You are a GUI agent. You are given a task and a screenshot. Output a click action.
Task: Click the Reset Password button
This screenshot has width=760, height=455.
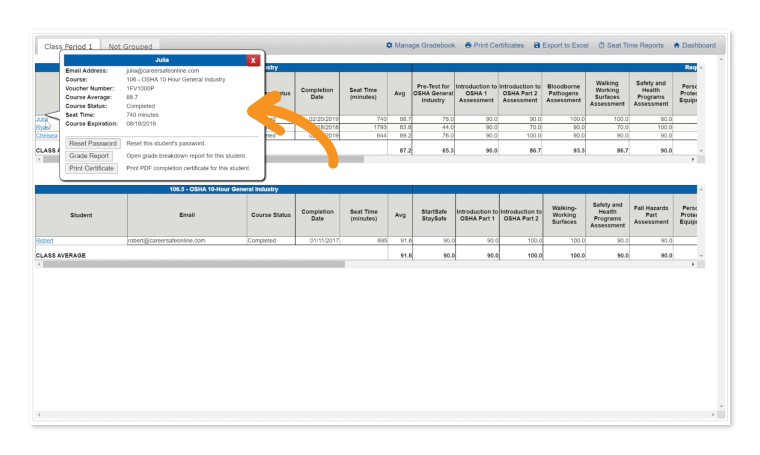tap(93, 143)
